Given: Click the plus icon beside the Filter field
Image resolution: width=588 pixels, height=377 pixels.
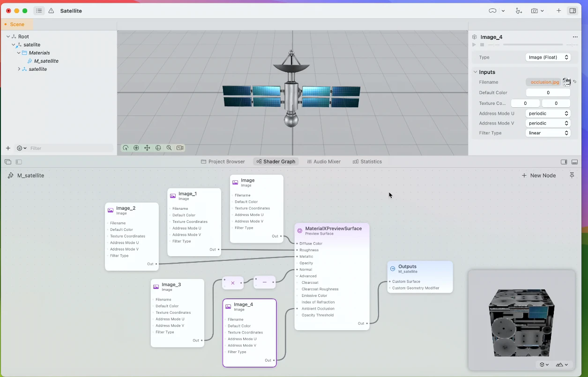Looking at the screenshot, I should click(x=7, y=148).
